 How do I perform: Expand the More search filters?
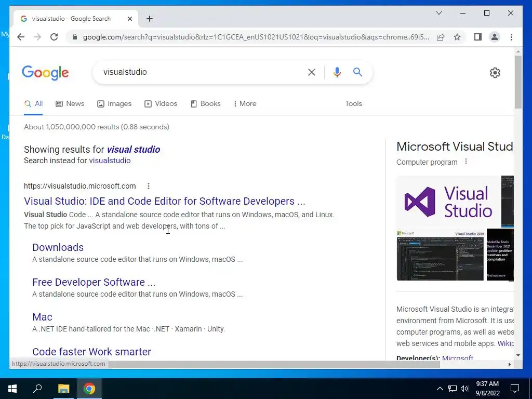(x=245, y=104)
